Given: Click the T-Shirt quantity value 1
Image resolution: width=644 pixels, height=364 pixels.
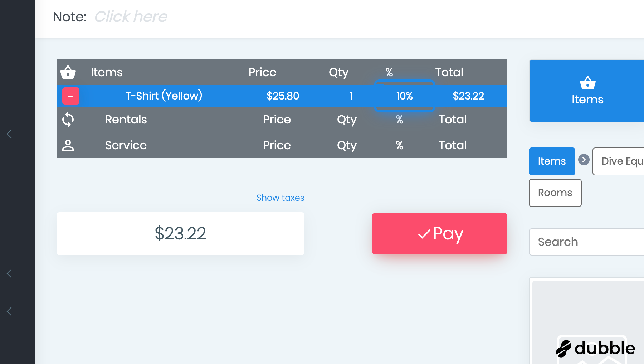Looking at the screenshot, I should 351,96.
